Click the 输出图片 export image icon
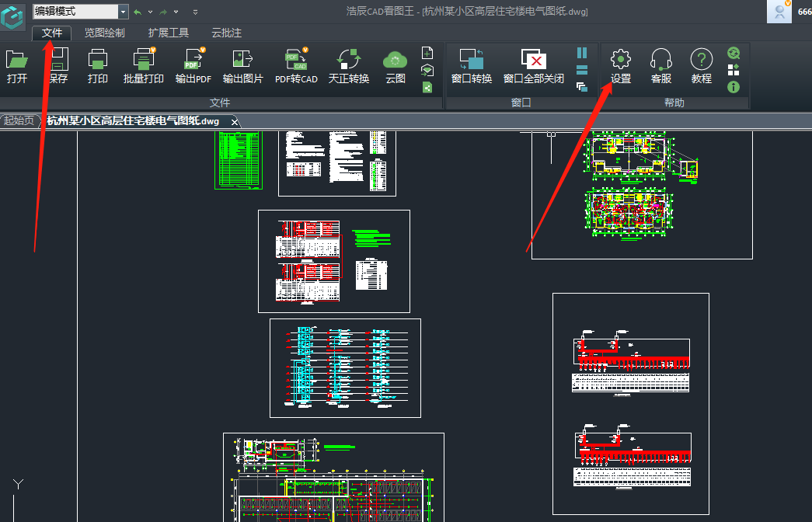Image resolution: width=812 pixels, height=522 pixels. 242,66
